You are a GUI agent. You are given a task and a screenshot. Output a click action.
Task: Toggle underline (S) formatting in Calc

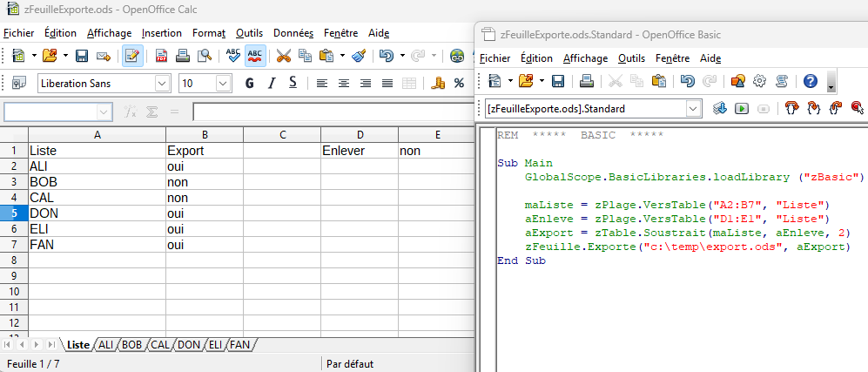tap(293, 84)
